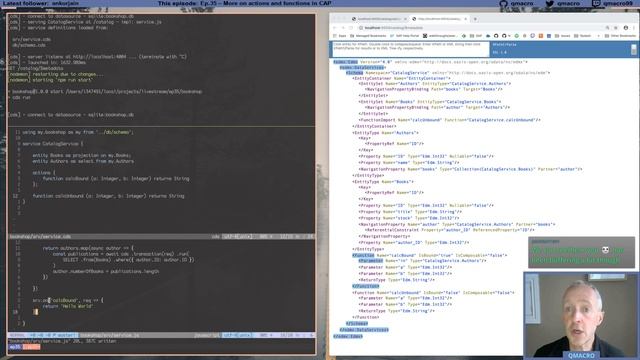Click the browser forward arrow

343,28
